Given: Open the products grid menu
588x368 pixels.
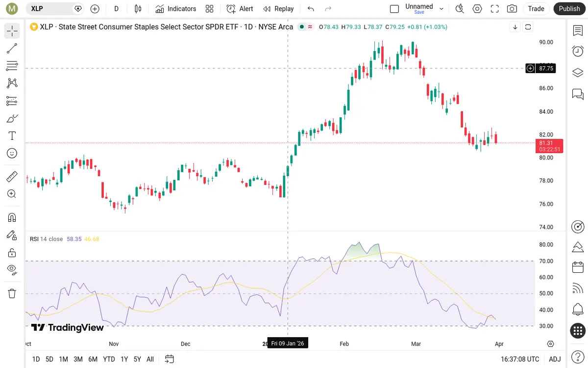Looking at the screenshot, I should tap(578, 331).
